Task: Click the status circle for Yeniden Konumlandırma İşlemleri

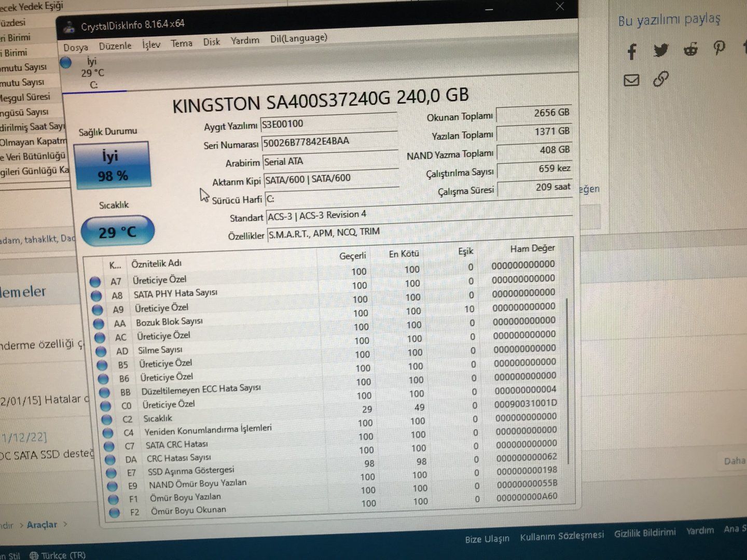Action: pos(108,433)
